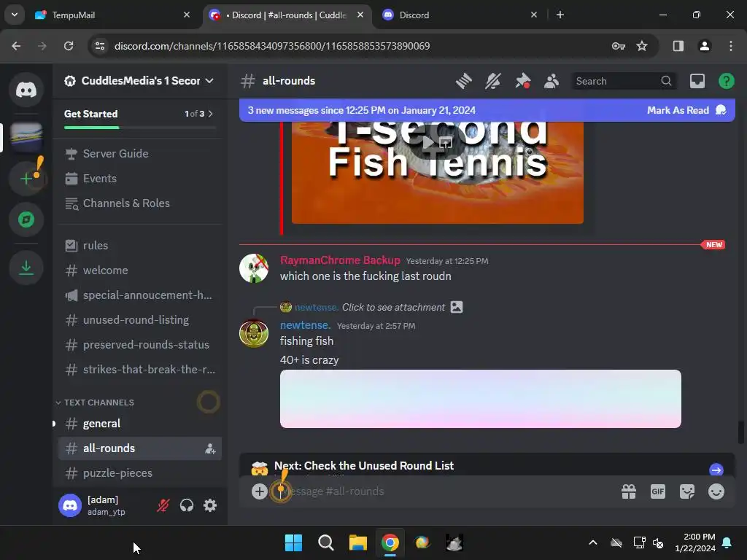Click the chat vertical scrollbar
The height and width of the screenshot is (560, 747).
click(741, 432)
